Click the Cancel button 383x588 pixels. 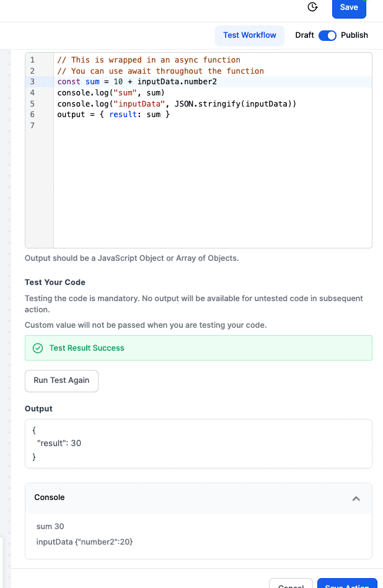pyautogui.click(x=291, y=584)
